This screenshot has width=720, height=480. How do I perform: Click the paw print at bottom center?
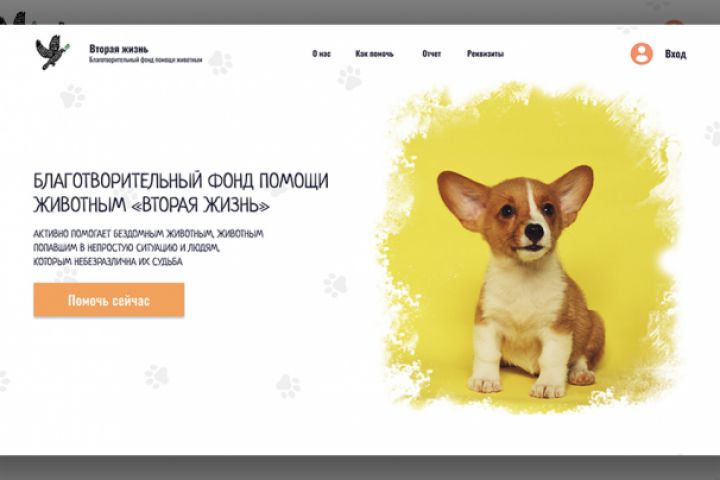pos(288,386)
